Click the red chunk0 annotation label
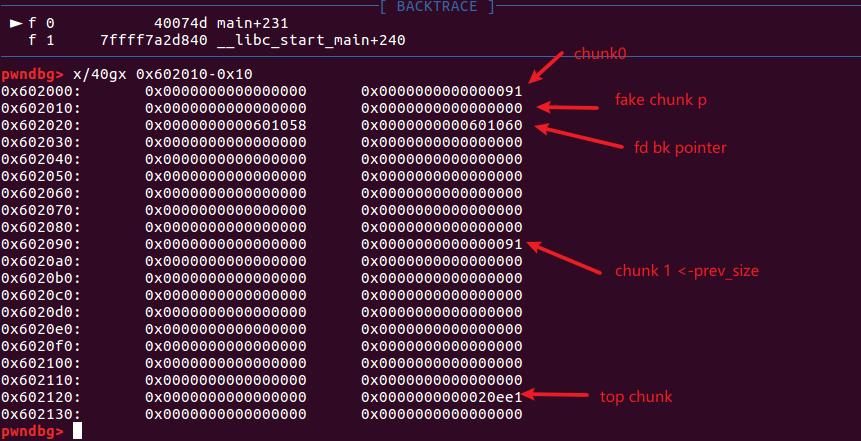The height and width of the screenshot is (441, 861). pos(600,54)
